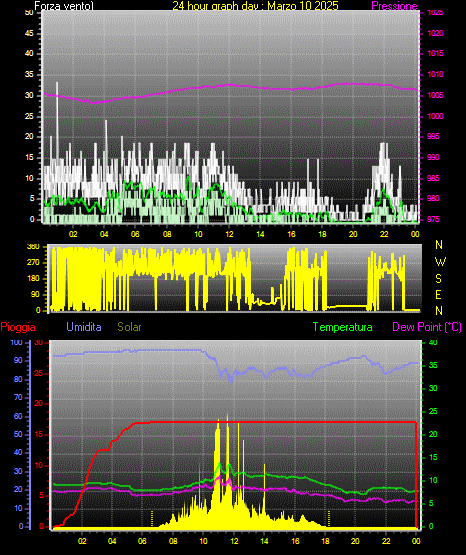Click blue humidity axis value 100
The height and width of the screenshot is (555, 466).
(x=17, y=342)
